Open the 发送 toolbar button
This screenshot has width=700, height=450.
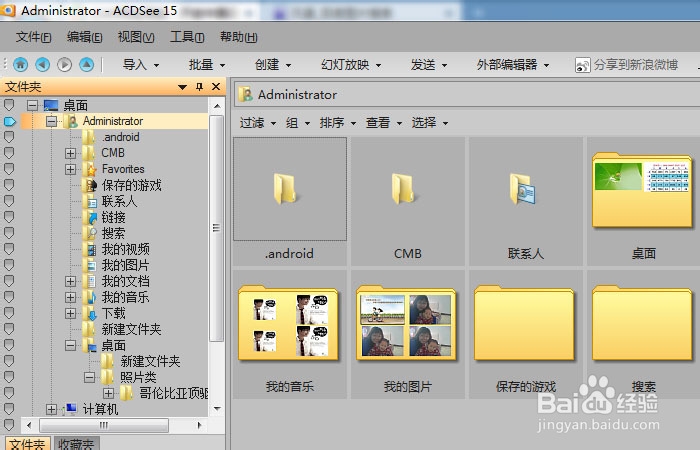point(429,65)
